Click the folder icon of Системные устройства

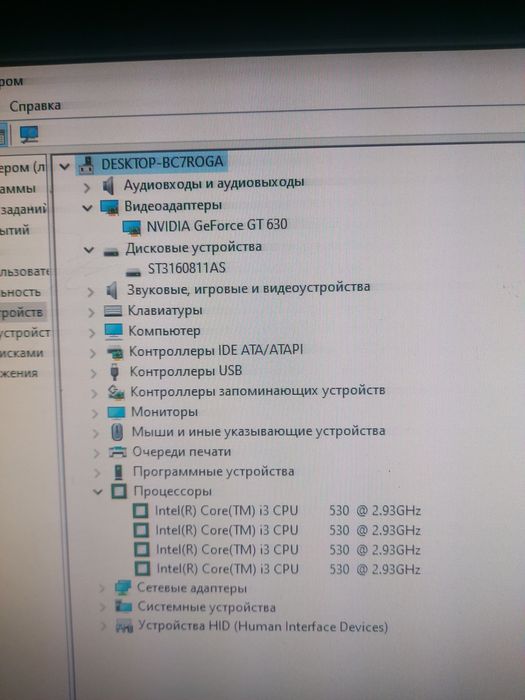(x=124, y=606)
